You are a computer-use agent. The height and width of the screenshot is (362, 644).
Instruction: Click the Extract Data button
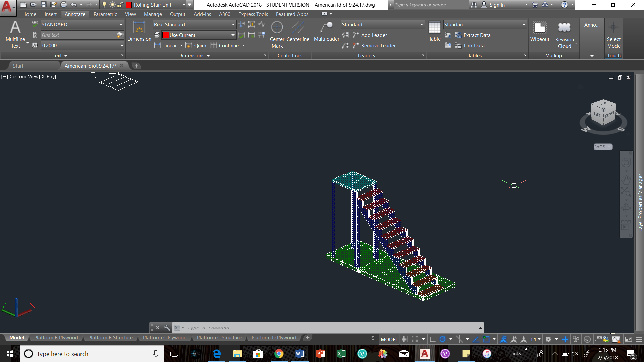(x=477, y=35)
